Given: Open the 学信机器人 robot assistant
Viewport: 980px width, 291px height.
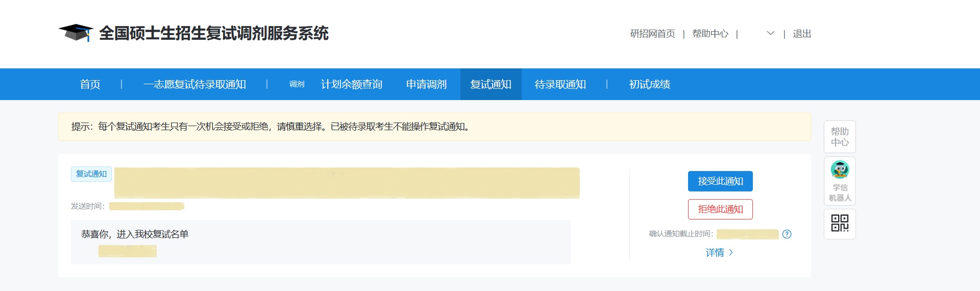Looking at the screenshot, I should (840, 181).
